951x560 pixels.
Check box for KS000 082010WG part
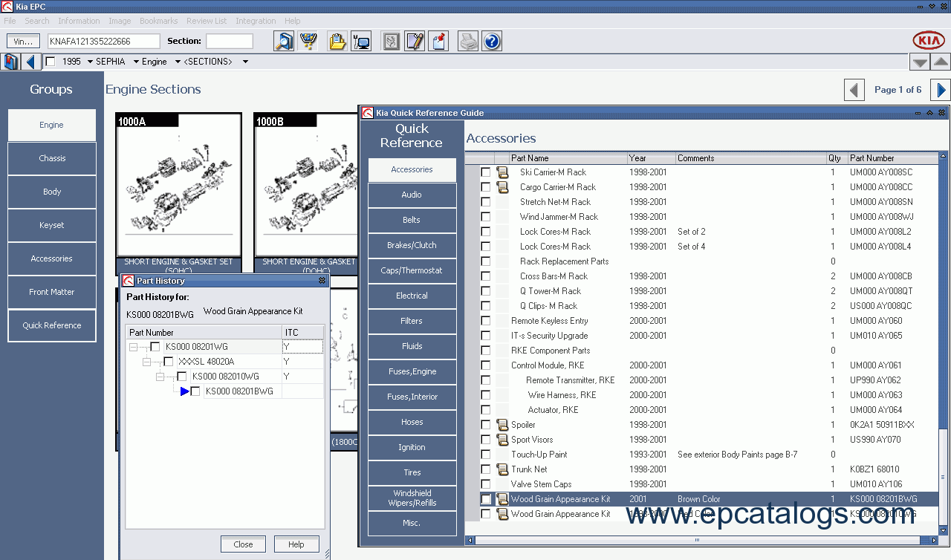[182, 377]
